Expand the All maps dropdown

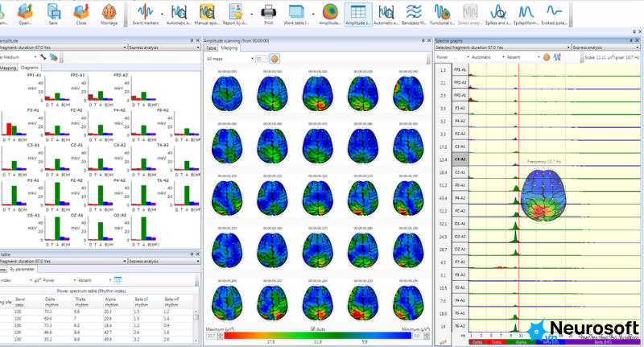(229, 59)
